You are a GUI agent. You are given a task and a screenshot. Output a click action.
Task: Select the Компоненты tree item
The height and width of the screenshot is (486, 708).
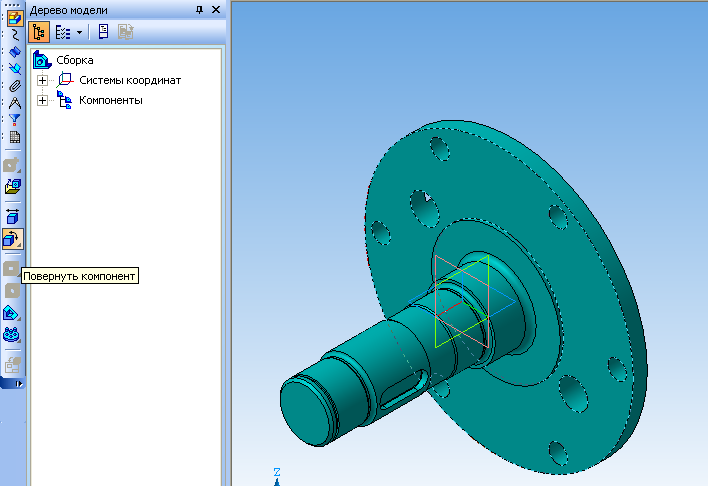coord(111,100)
